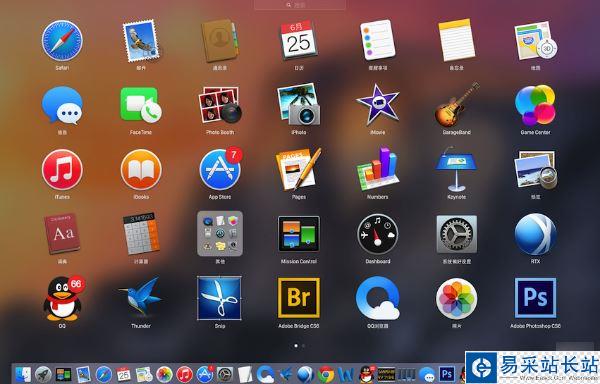Open Safari from the Launchpad grid
Screen dimensions: 600x384
[62, 41]
